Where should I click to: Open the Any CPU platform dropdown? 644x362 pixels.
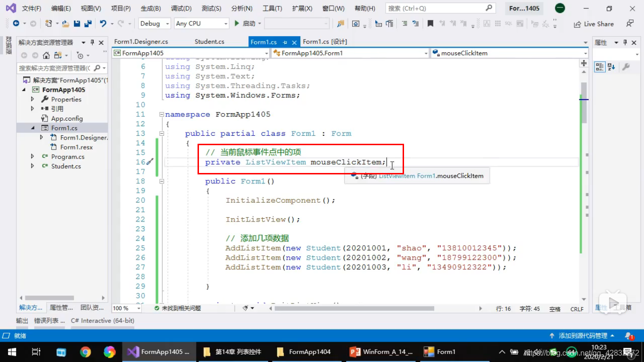pyautogui.click(x=201, y=24)
